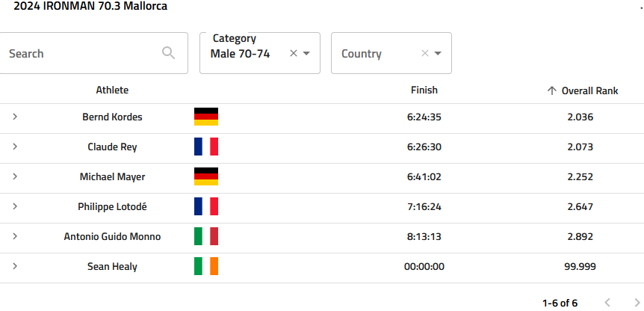The height and width of the screenshot is (311, 644).
Task: Click the Irish flag beside Sean Healy
Action: click(x=206, y=266)
